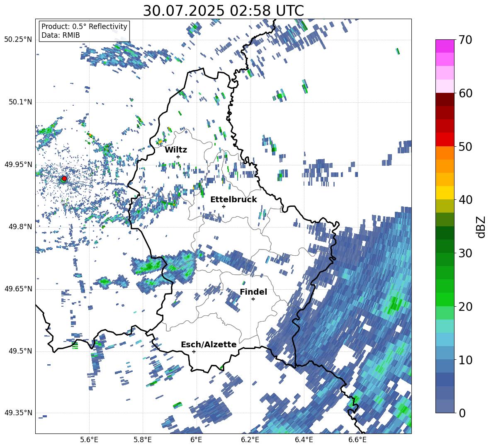Image resolution: width=491 pixels, height=448 pixels.
Task: Click the 'Data: RMIB' text
Action: [x=61, y=35]
